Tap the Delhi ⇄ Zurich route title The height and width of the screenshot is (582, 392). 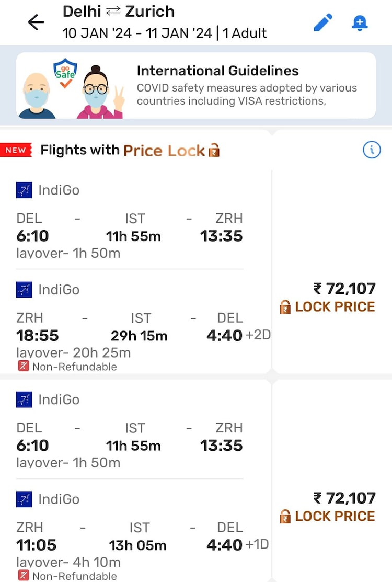119,12
